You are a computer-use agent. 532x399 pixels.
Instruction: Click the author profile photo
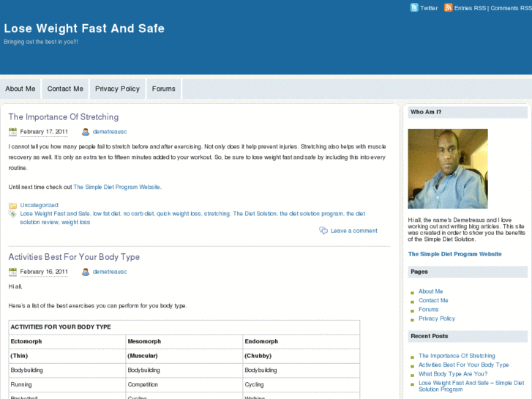click(x=448, y=169)
